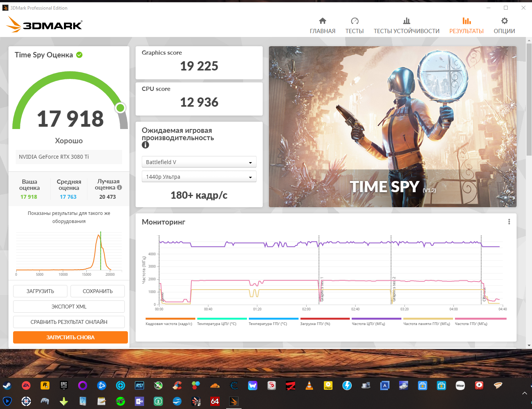Open RSI launcher from taskbar

coord(139,385)
